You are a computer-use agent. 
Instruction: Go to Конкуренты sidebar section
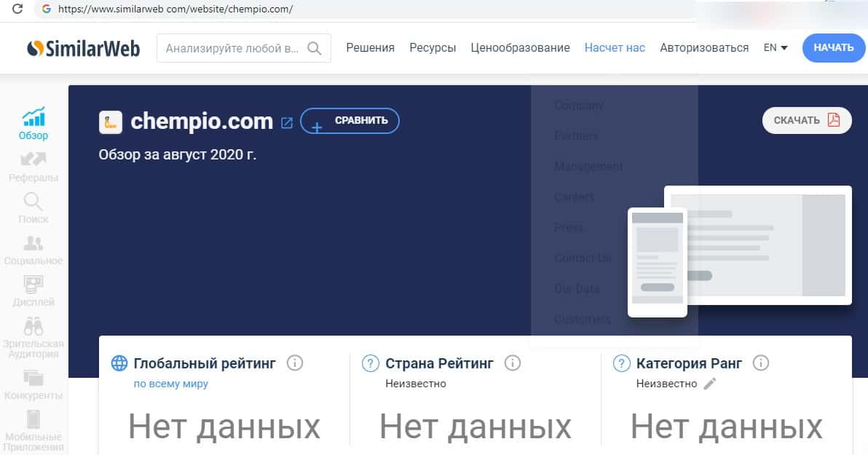[33, 385]
